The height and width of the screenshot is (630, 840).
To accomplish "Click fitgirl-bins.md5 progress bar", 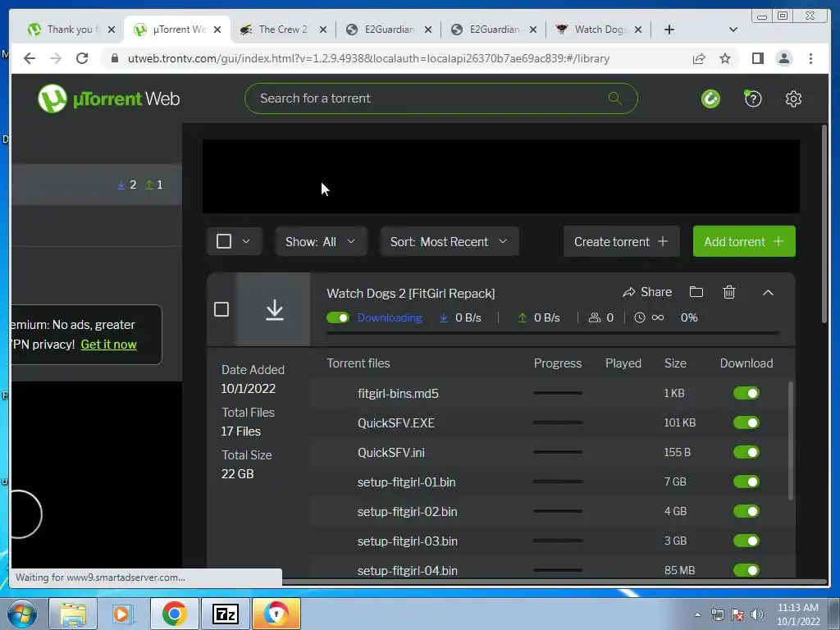I will pos(558,393).
